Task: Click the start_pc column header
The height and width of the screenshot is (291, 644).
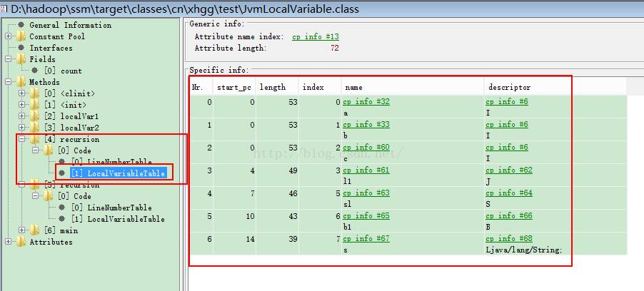Action: [234, 87]
